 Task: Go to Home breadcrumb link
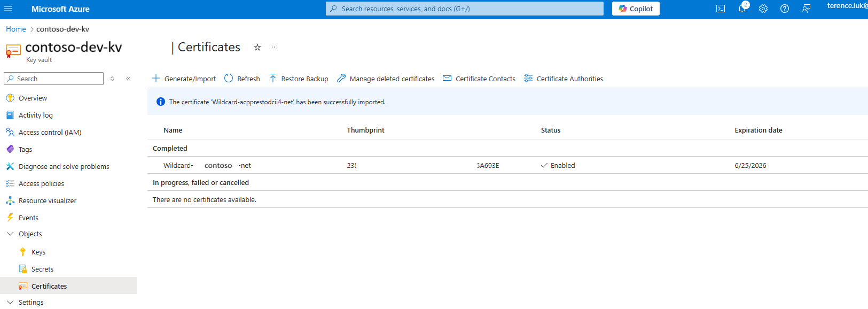15,29
